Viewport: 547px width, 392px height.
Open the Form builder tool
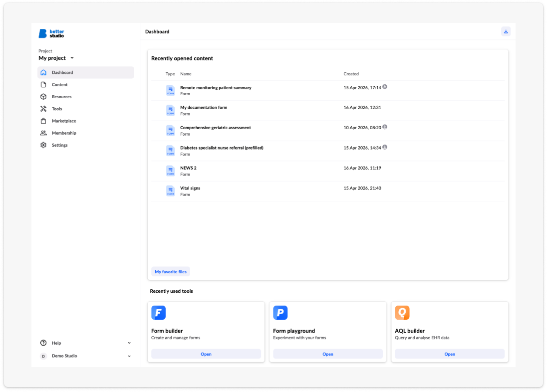[x=206, y=354]
